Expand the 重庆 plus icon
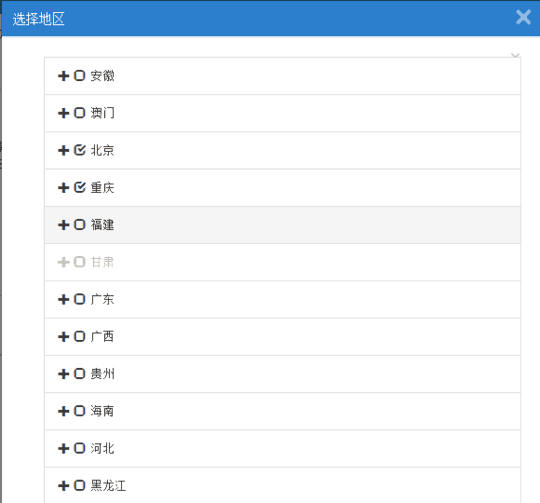This screenshot has height=503, width=540. point(63,188)
